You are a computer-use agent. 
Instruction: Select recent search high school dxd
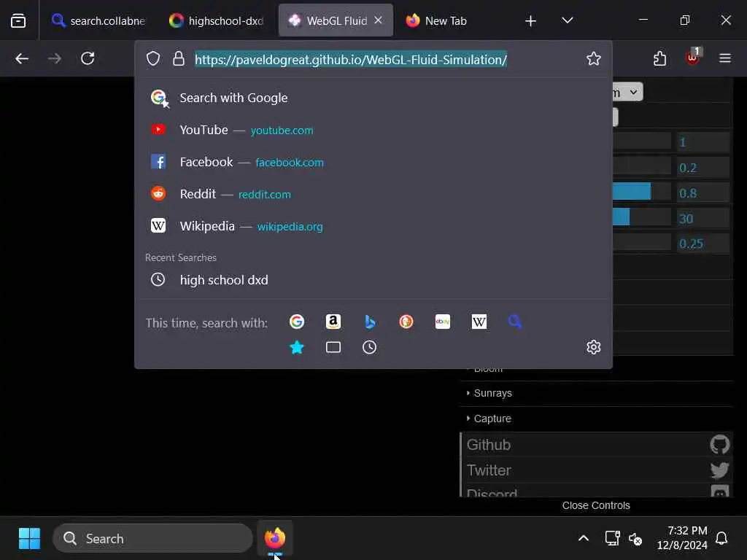coord(373,279)
